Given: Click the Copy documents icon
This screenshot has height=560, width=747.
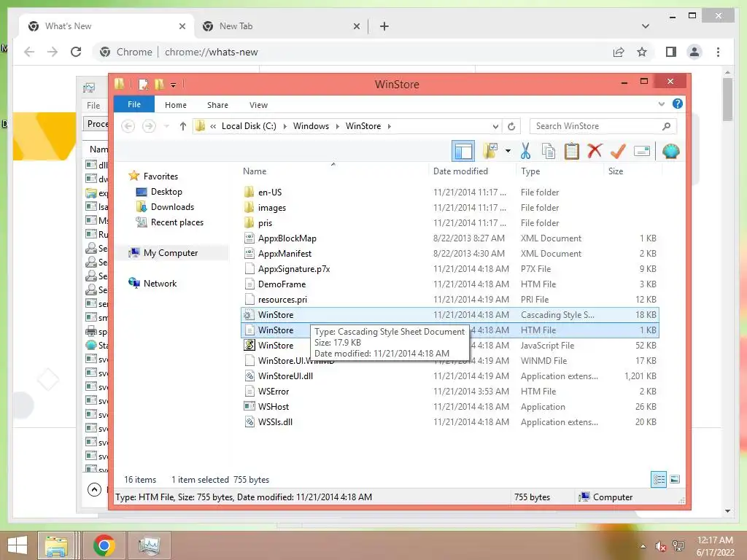Looking at the screenshot, I should pyautogui.click(x=549, y=151).
